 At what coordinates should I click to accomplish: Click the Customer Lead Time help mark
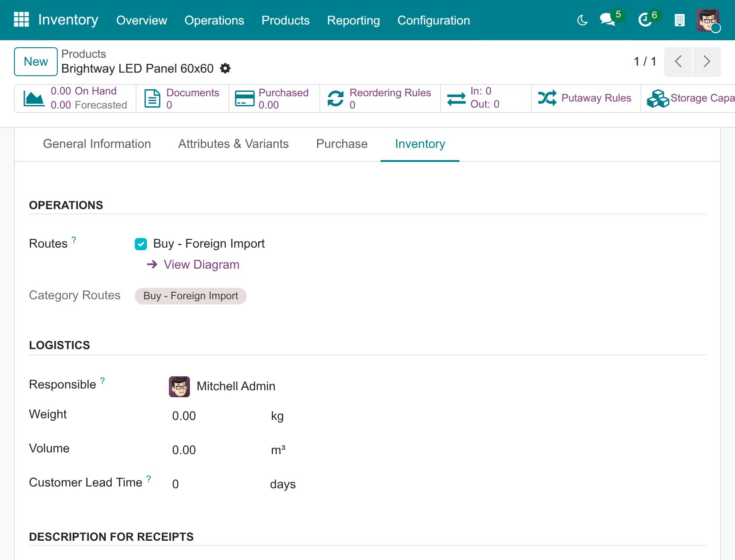(x=149, y=479)
